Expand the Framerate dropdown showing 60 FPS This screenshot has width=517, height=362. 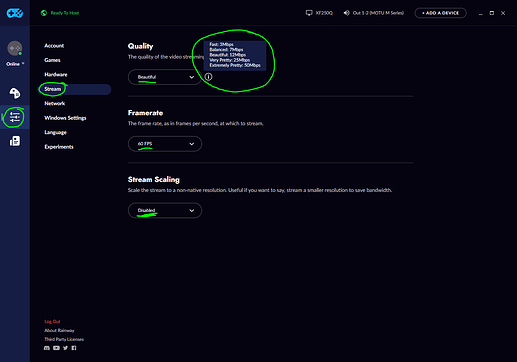coord(165,144)
